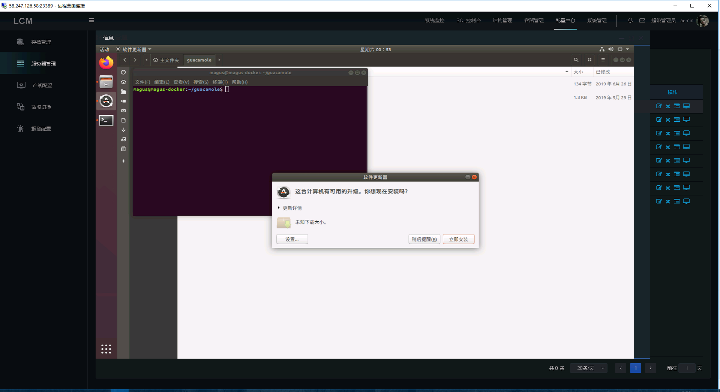Click the 主文件夹 segment in the Files path bar
The image size is (720, 392).
point(166,60)
